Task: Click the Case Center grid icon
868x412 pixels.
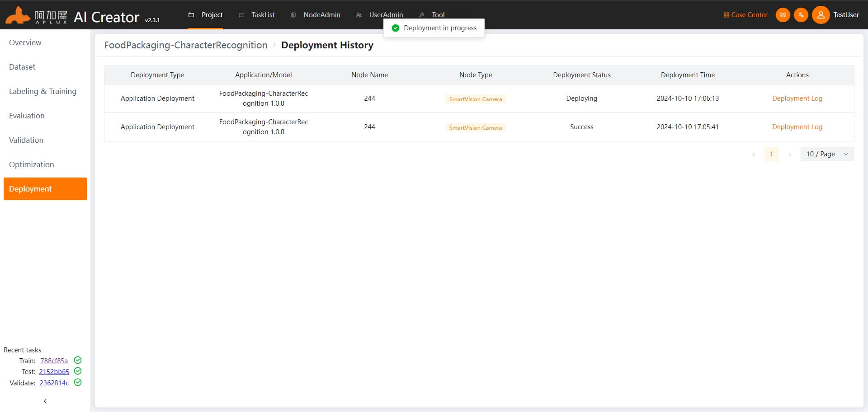Action: (726, 15)
